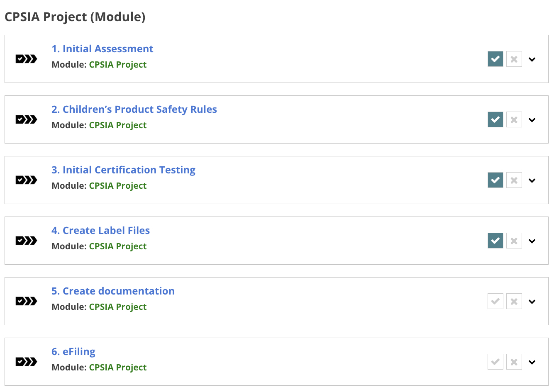The image size is (554, 392).
Task: Toggle the complete checkmark for Initial Certification Testing
Action: pos(495,180)
